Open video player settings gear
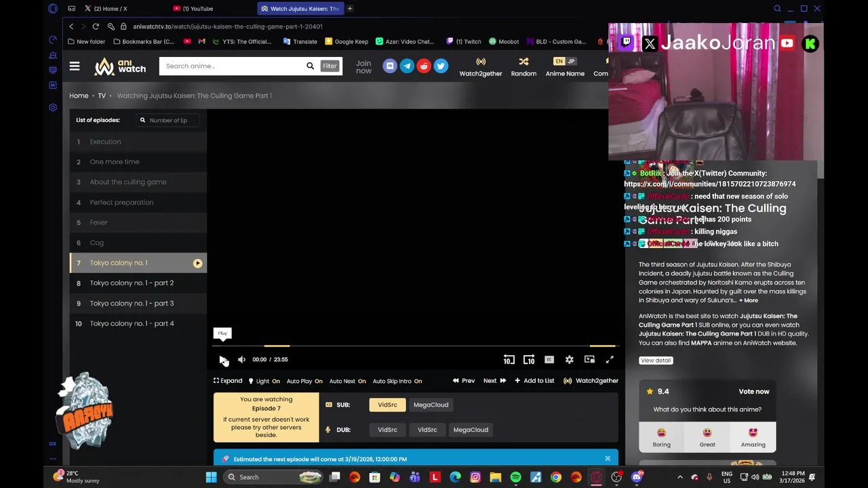The image size is (868, 488). 570,360
